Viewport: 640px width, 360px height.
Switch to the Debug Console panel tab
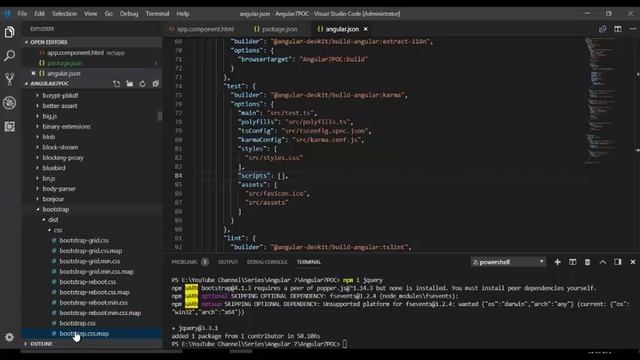267,262
